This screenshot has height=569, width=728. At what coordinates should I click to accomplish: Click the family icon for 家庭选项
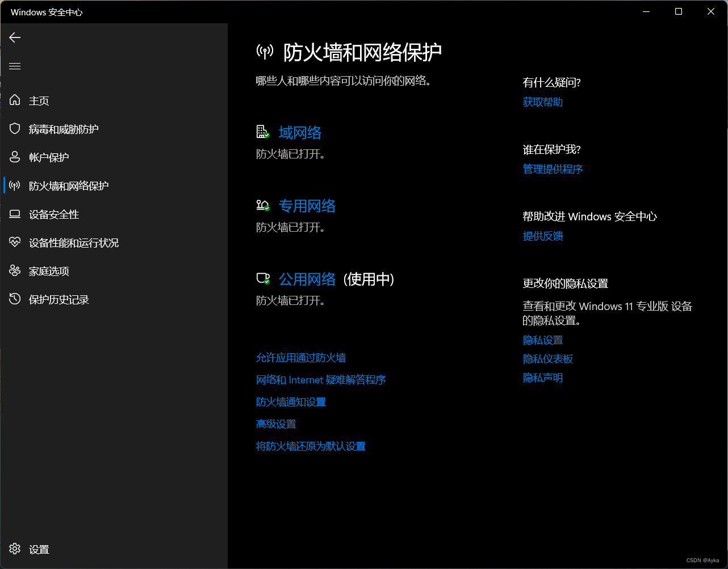coord(15,271)
